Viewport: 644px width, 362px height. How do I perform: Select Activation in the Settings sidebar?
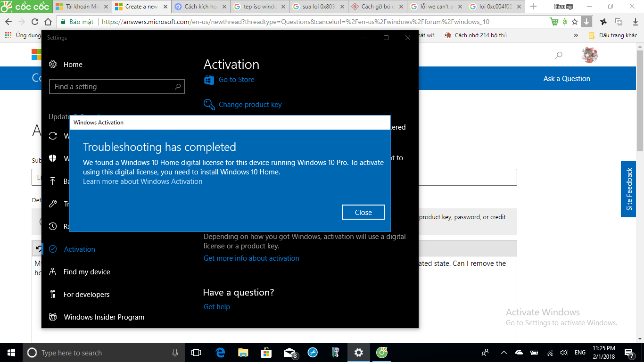79,249
